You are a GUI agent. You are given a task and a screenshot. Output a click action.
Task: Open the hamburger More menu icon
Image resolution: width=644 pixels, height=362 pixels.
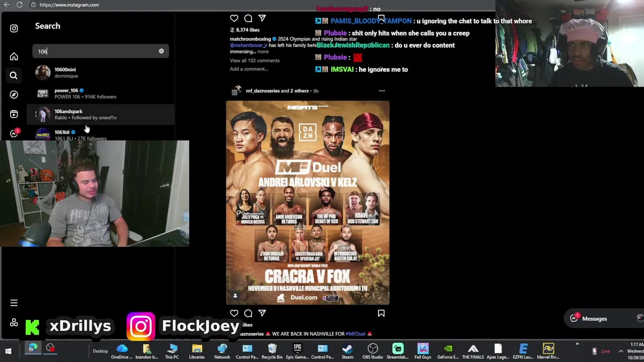14,303
